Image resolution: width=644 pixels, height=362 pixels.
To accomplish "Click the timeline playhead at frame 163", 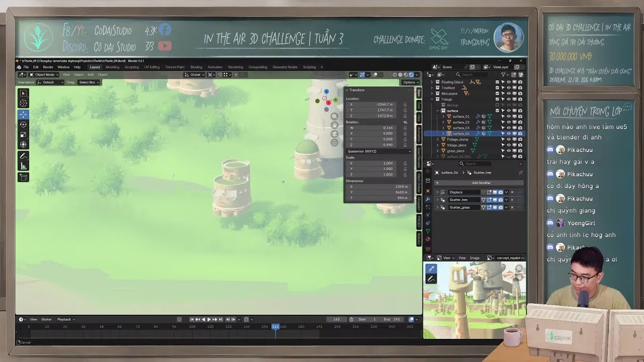I will [x=275, y=327].
